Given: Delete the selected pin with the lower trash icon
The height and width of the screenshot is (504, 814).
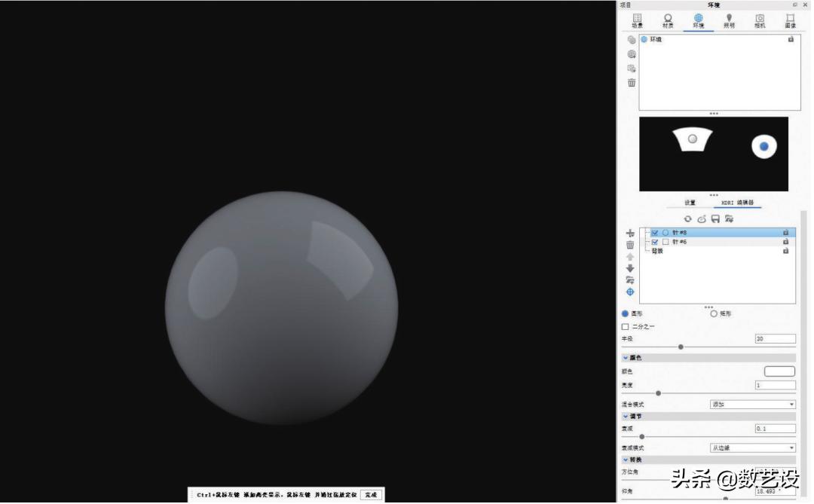Looking at the screenshot, I should tap(630, 245).
